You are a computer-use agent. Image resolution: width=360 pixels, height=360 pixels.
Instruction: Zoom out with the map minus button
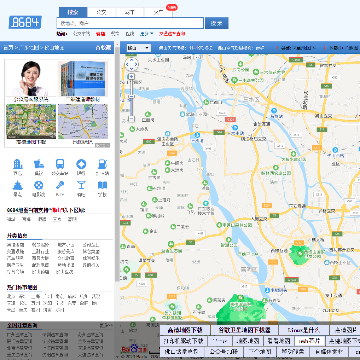(x=132, y=118)
